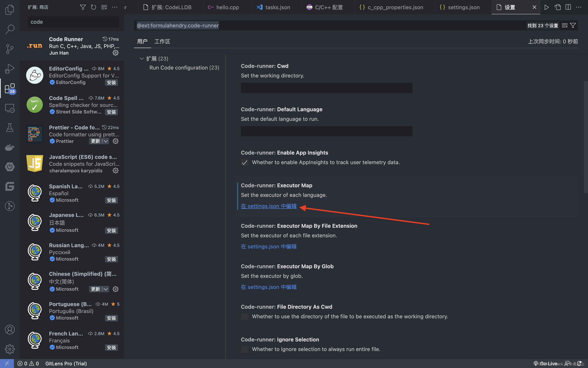This screenshot has height=368, width=588.
Task: Switch to the hello.cpp tab
Action: pyautogui.click(x=227, y=7)
